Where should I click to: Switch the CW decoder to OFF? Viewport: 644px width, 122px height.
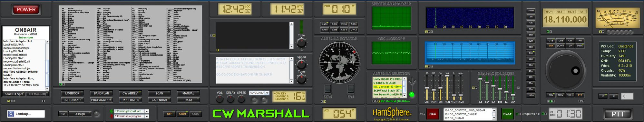coord(170,114)
